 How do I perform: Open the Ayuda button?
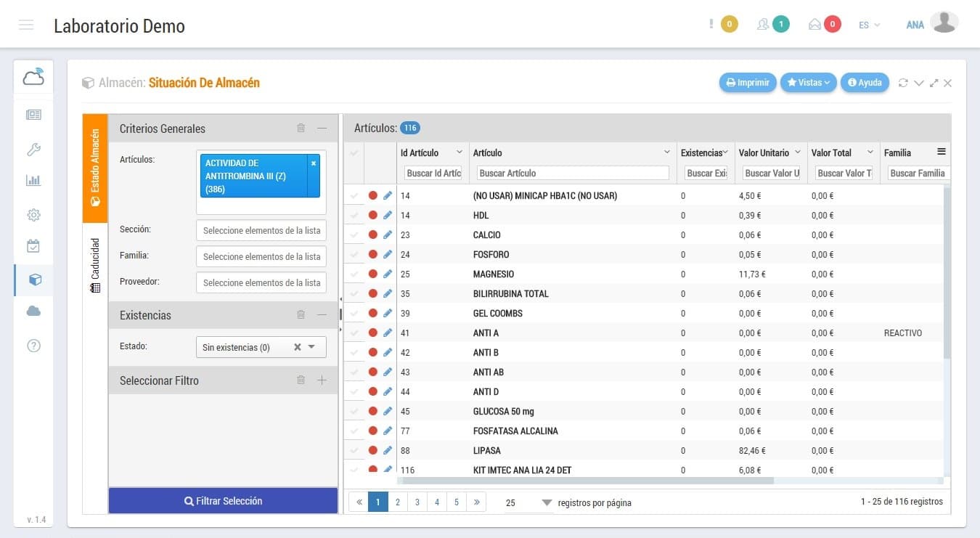pos(865,83)
